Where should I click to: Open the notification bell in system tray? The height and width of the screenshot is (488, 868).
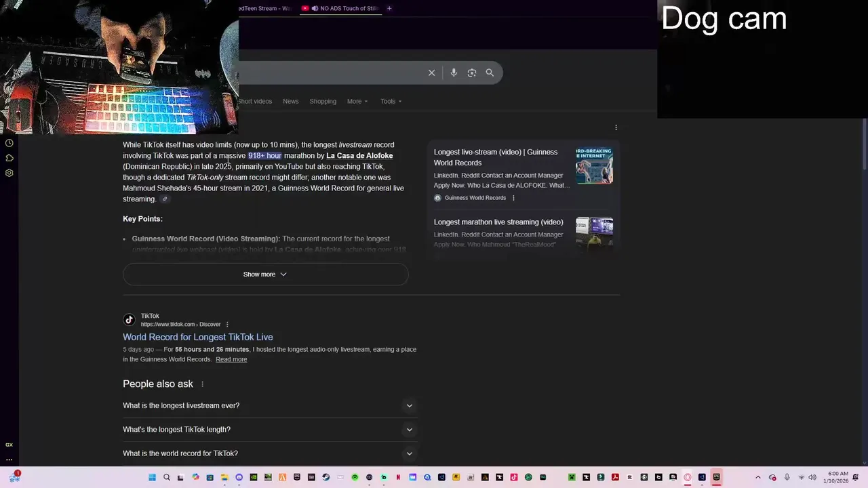pos(856,477)
